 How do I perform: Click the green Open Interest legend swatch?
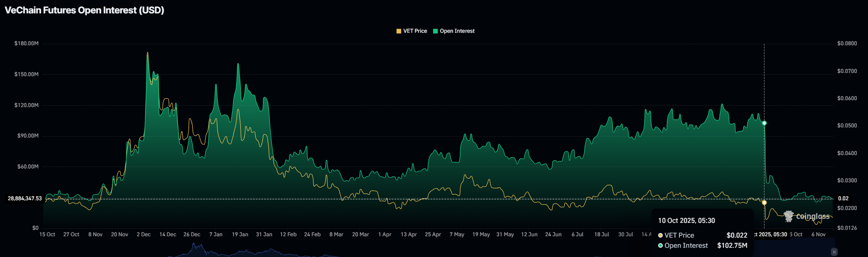click(435, 31)
